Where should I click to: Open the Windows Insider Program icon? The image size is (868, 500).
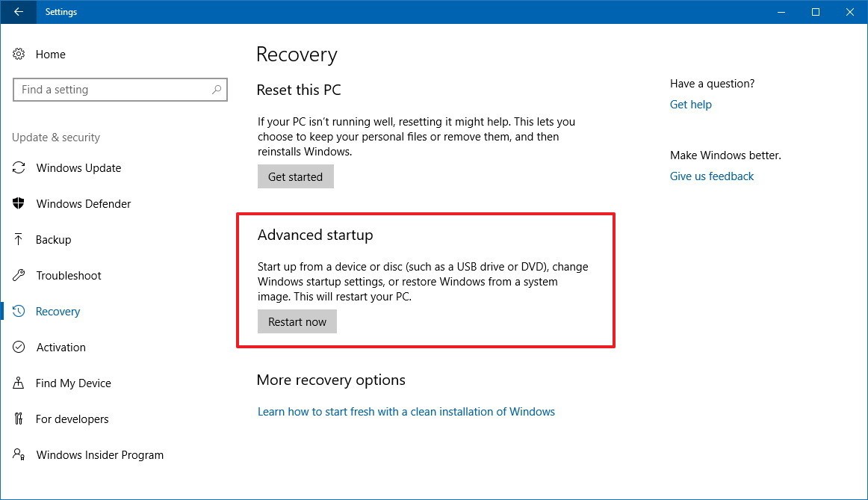point(19,454)
